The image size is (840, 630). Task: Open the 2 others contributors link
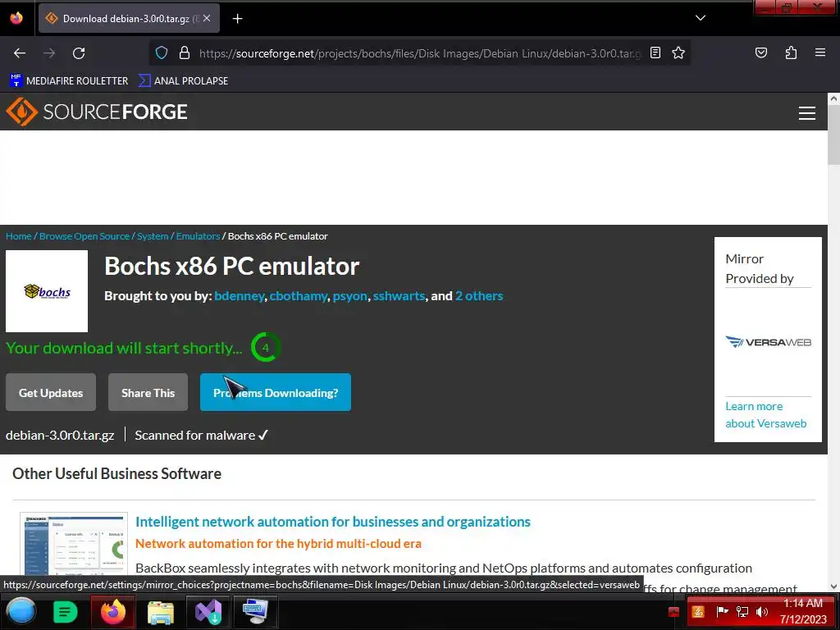tap(479, 296)
